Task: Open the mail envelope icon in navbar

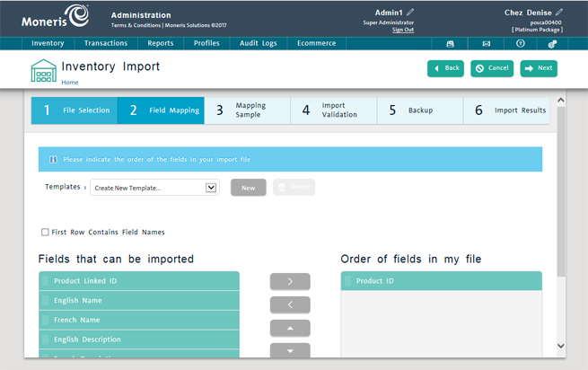Action: 486,43
